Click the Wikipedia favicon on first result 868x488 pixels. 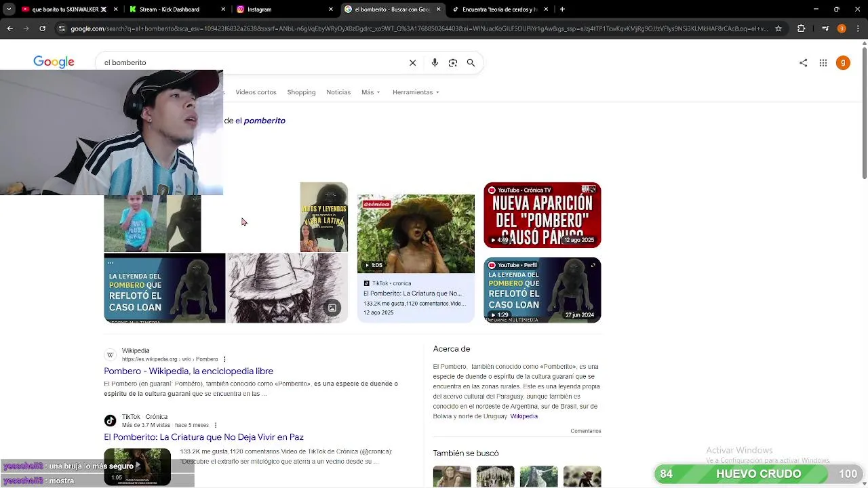[x=110, y=354]
